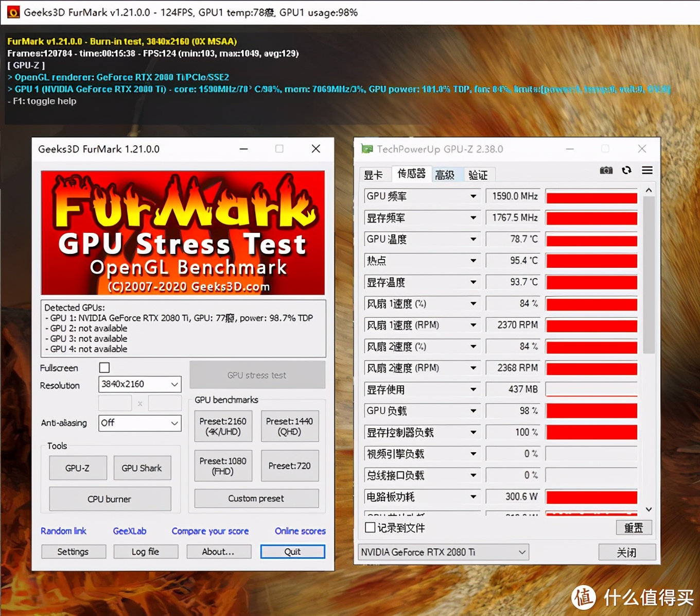Expand the 显存使用 sensor dropdown arrow
The width and height of the screenshot is (700, 616).
(x=473, y=389)
